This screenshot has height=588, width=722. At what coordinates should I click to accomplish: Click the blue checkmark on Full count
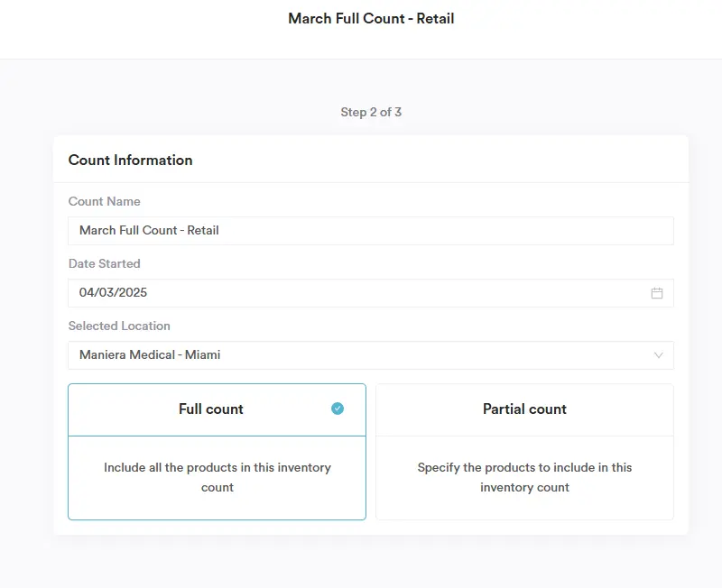point(338,409)
